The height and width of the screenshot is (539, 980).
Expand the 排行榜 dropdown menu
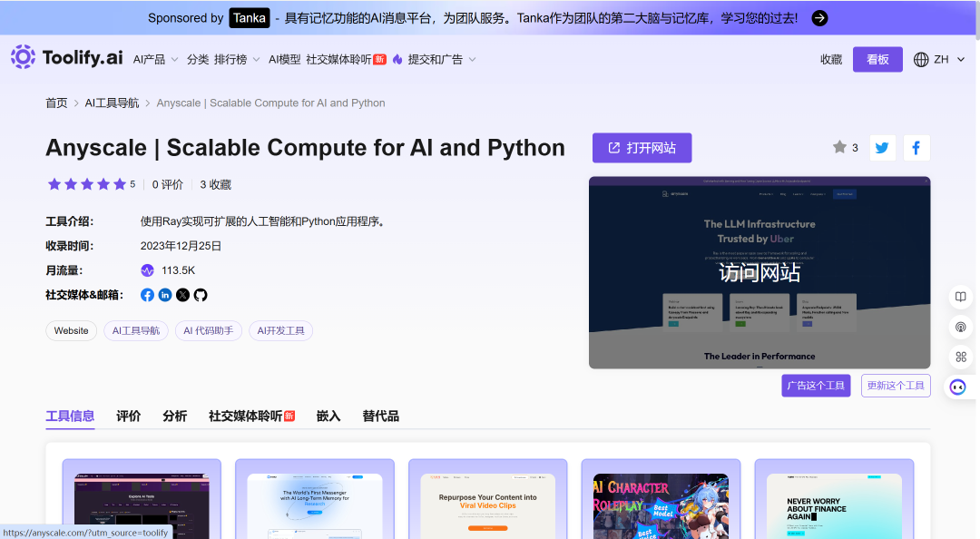click(x=237, y=59)
